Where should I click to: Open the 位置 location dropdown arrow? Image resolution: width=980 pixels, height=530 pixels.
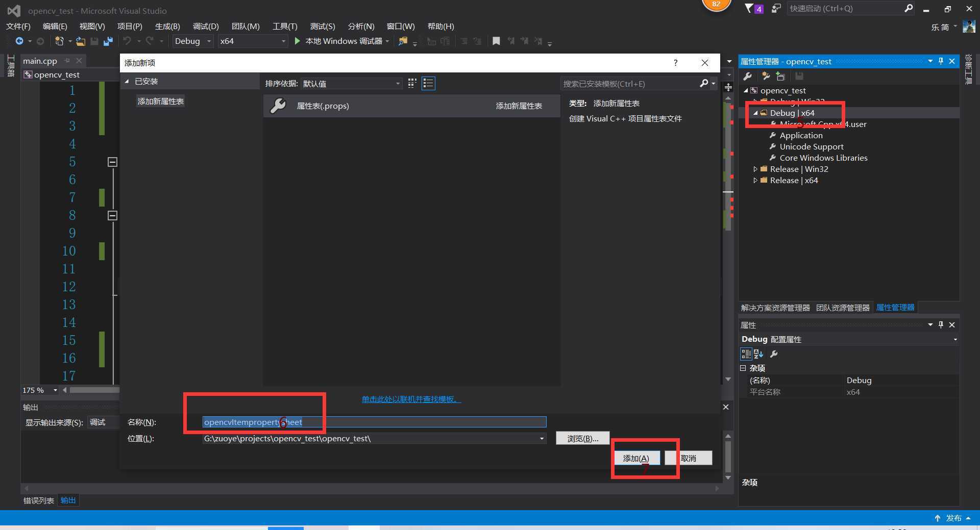[542, 439]
